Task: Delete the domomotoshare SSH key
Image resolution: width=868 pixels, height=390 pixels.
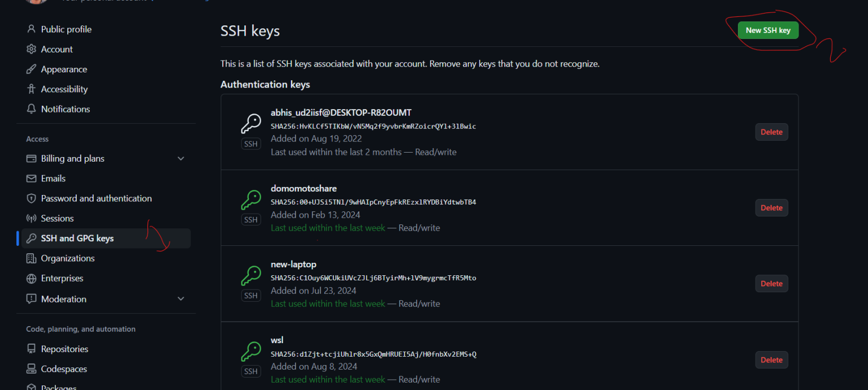Action: [x=771, y=207]
